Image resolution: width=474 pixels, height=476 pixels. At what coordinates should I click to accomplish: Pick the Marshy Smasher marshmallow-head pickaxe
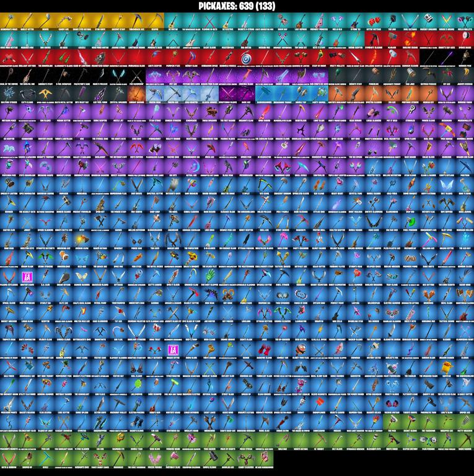click(x=428, y=22)
